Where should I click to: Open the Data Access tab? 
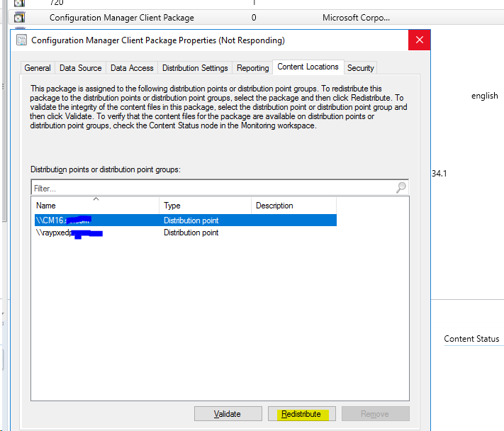132,68
